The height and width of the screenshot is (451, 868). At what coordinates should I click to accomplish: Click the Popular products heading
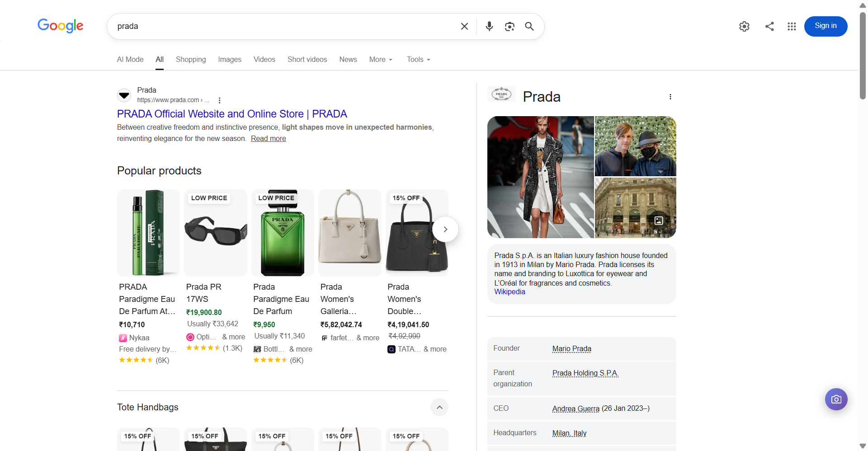click(159, 171)
